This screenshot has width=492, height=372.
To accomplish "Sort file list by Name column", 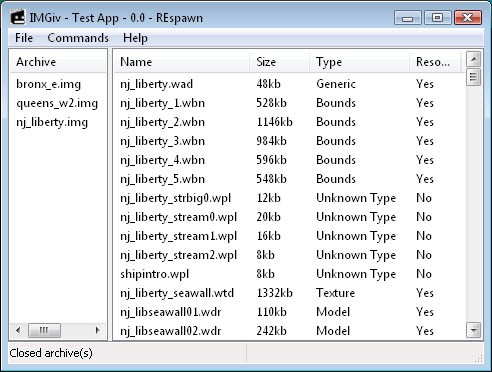I will pos(182,62).
